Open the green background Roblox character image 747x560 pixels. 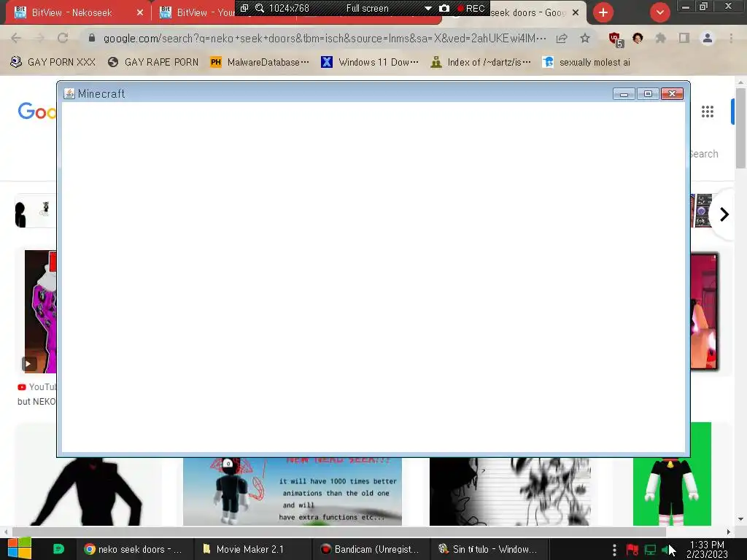(x=672, y=474)
